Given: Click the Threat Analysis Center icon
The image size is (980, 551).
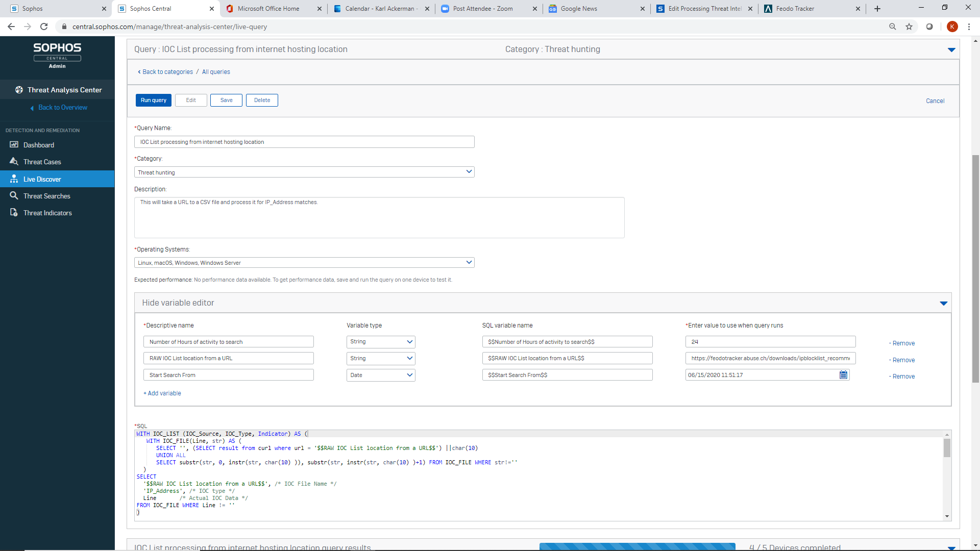Looking at the screenshot, I should click(19, 90).
